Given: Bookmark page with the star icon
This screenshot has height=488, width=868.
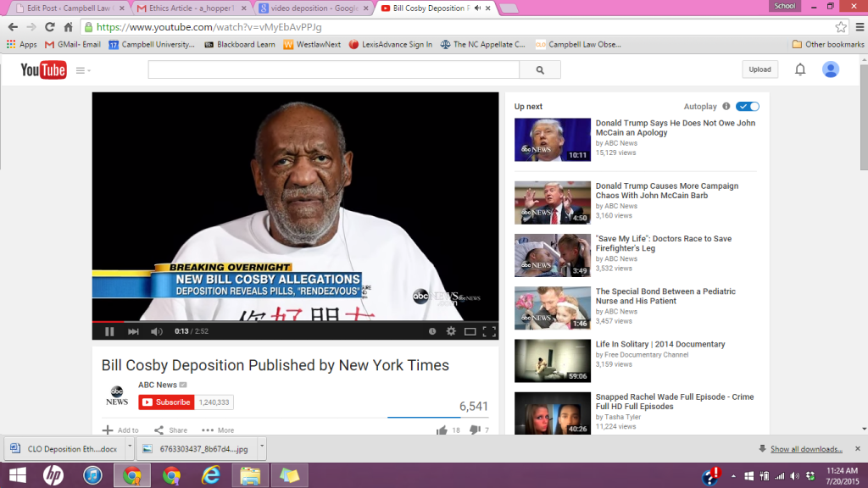Looking at the screenshot, I should pos(841,27).
